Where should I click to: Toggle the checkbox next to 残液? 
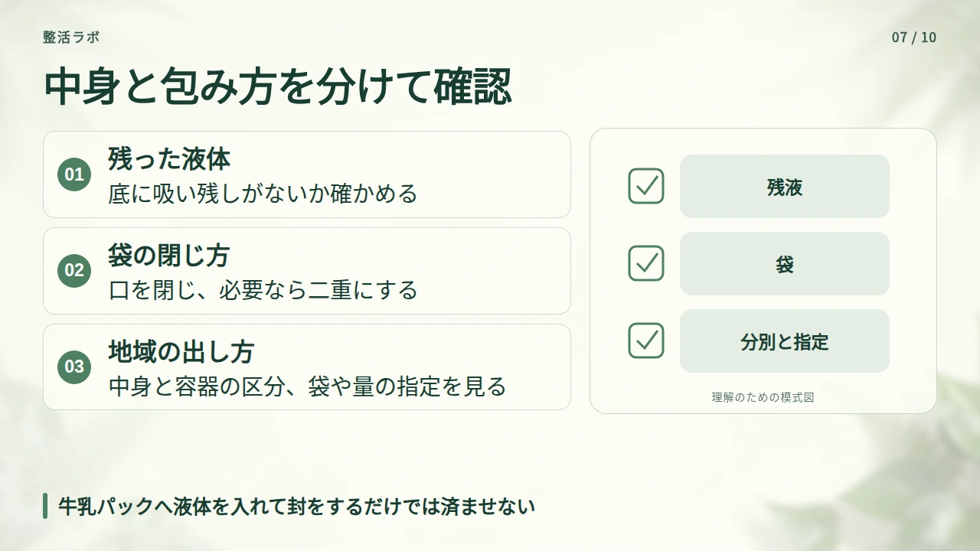tap(646, 186)
